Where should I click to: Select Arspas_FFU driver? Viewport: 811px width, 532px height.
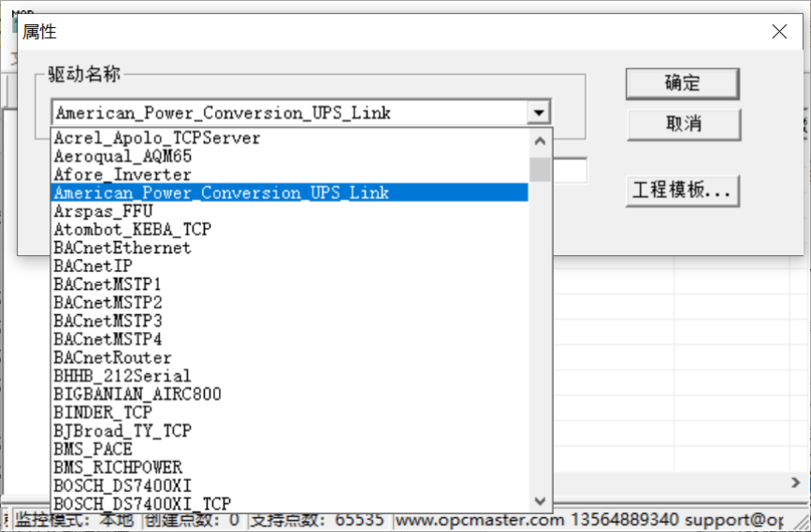pyautogui.click(x=290, y=211)
